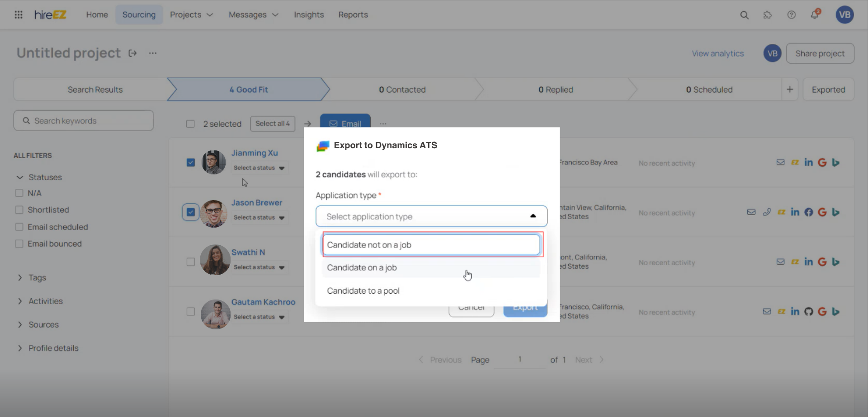This screenshot has height=417, width=868.
Task: Open the VB user avatar menu
Action: [x=844, y=15]
